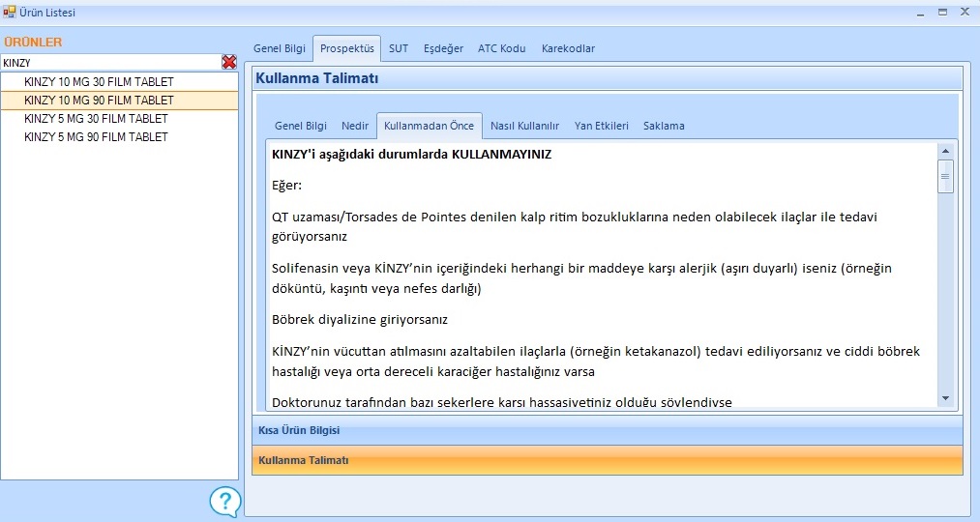The height and width of the screenshot is (522, 980).
Task: Open the Nasıl Kullanılır sub-tab
Action: (524, 126)
